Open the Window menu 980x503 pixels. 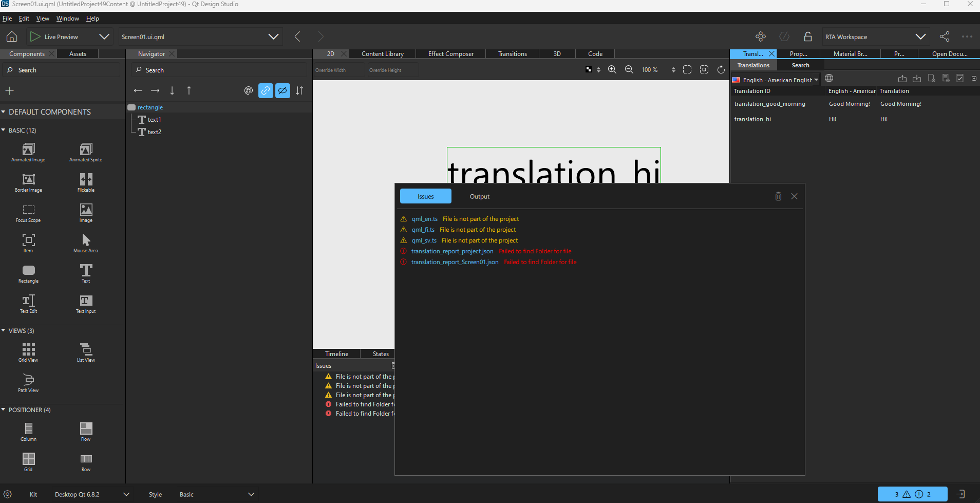67,18
